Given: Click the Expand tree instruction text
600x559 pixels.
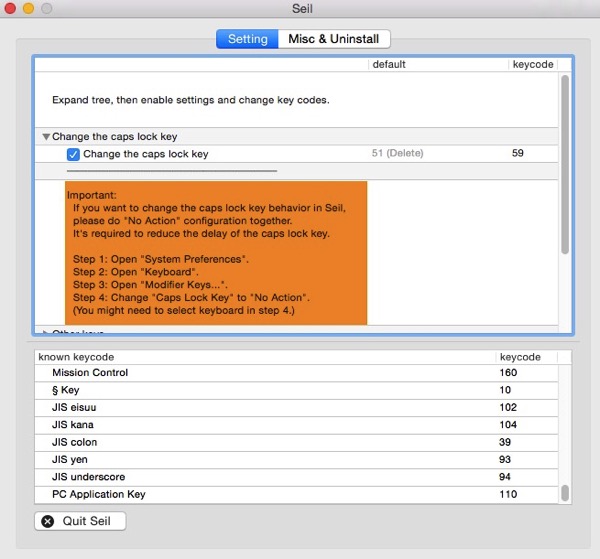Looking at the screenshot, I should 191,100.
